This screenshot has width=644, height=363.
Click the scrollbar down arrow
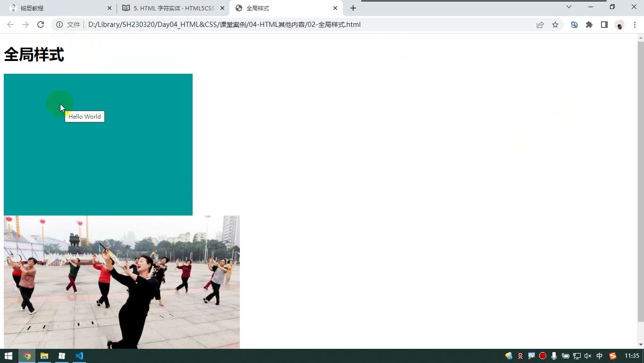click(641, 345)
